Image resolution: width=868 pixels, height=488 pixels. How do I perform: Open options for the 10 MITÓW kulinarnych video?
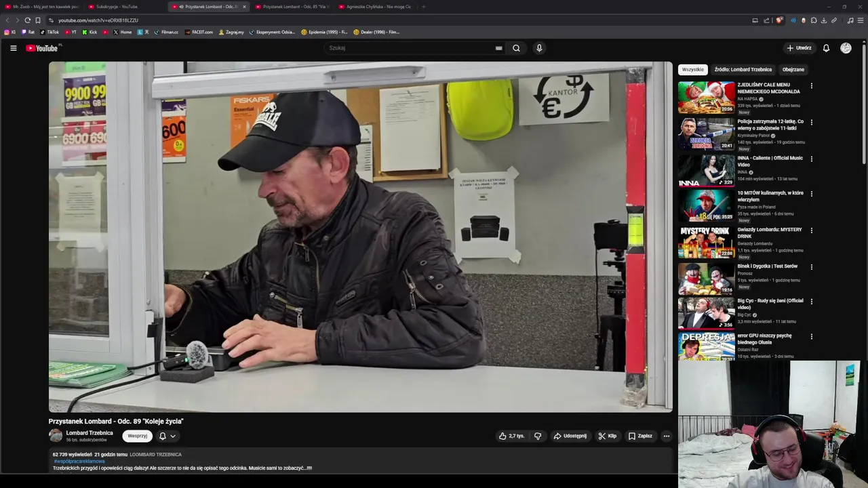click(811, 194)
